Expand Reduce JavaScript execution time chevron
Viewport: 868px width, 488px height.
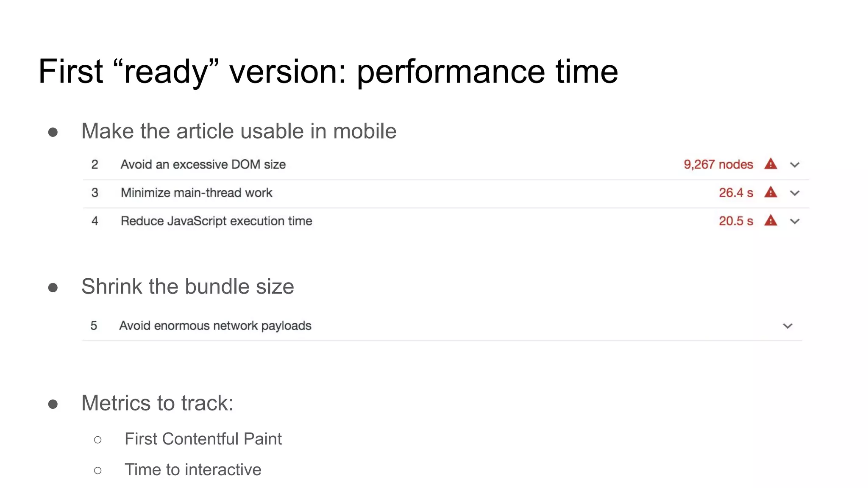coord(795,221)
